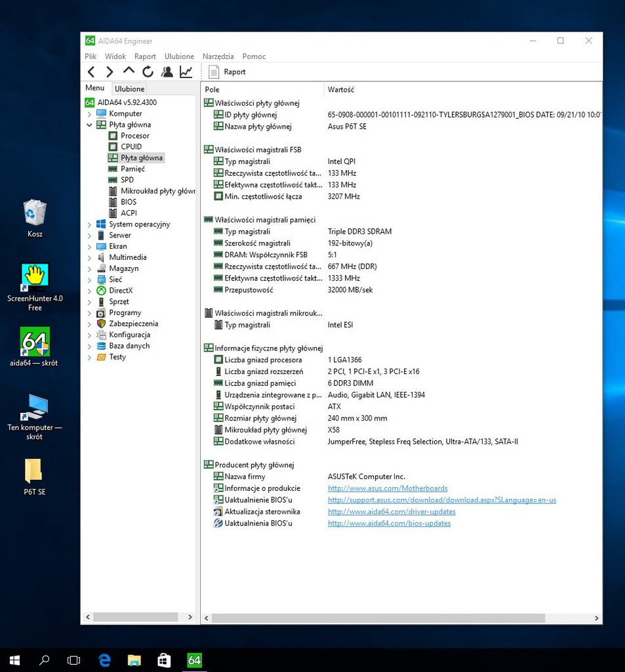Viewport: 625px width, 672px height.
Task: Click the Wartość column header
Action: [462, 89]
